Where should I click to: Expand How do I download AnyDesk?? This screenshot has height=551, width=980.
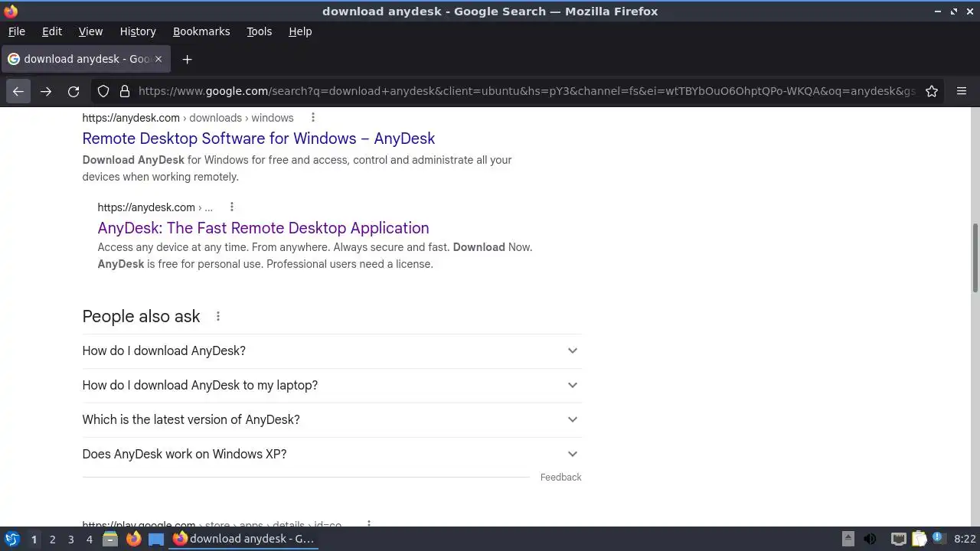point(332,350)
